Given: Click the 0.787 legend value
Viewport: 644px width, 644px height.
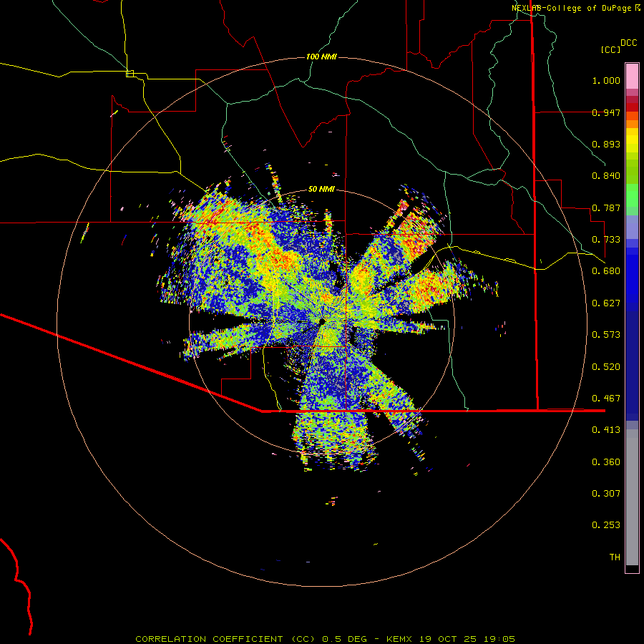Looking at the screenshot, I should click(x=606, y=208).
